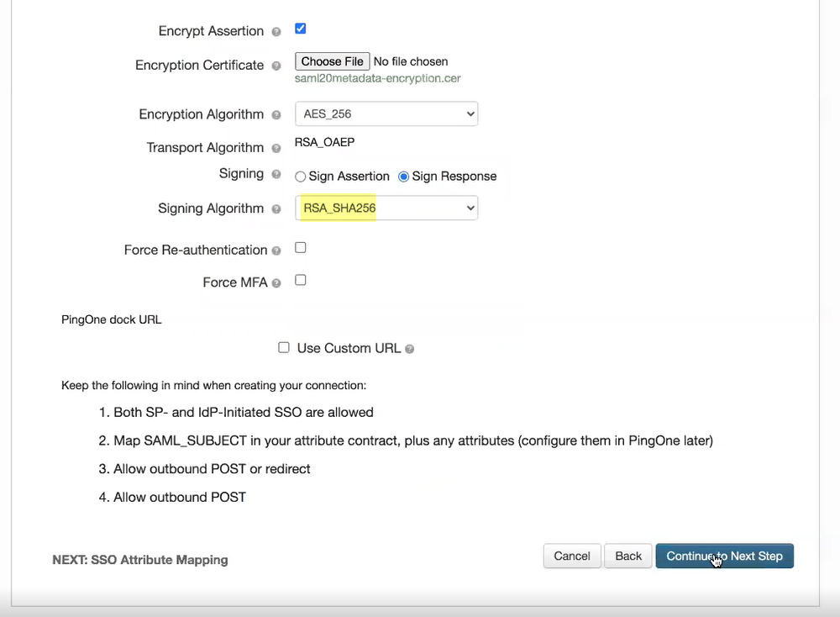
Task: Click help icon for Signing Algorithm
Action: tap(276, 209)
